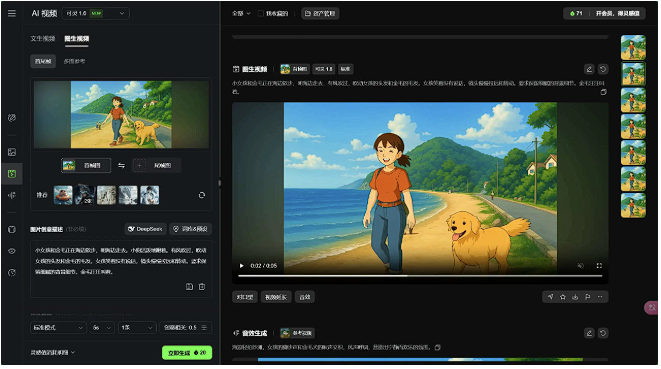
Task: Select the bottom thumbnail in the right history strip
Action: tap(633, 205)
